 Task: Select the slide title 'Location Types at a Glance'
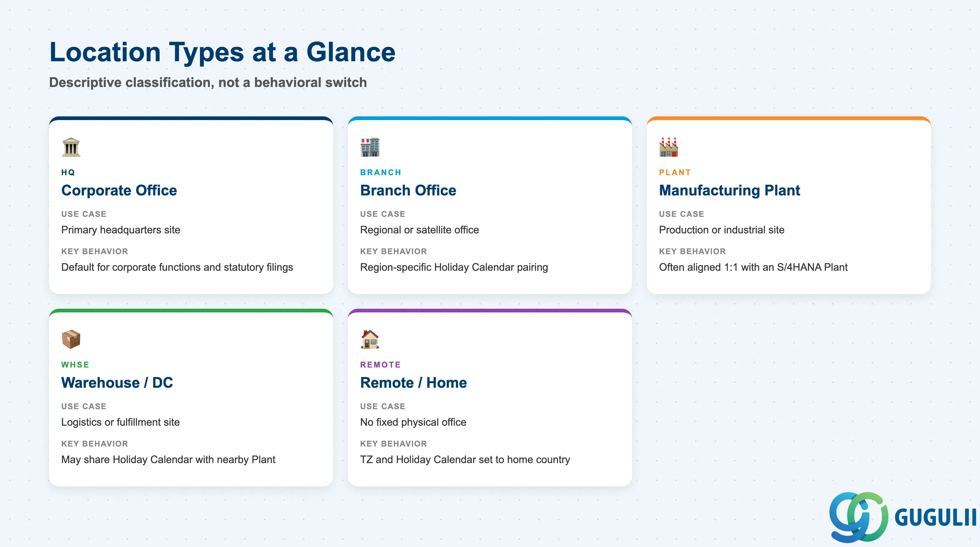[x=223, y=52]
